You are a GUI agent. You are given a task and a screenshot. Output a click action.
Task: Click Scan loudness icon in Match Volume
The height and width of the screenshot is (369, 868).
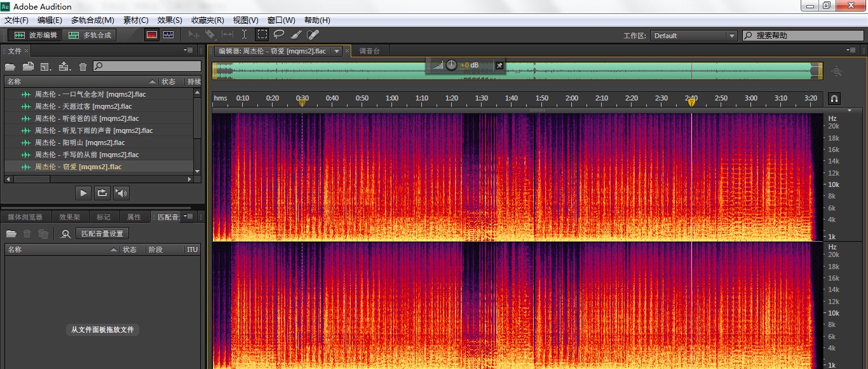tap(65, 234)
